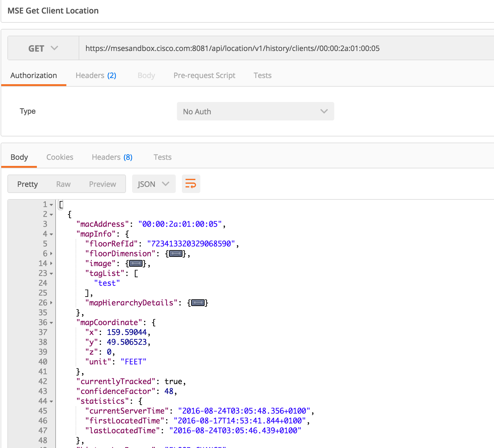Switch to the Preview view
The height and width of the screenshot is (448, 494).
click(103, 184)
